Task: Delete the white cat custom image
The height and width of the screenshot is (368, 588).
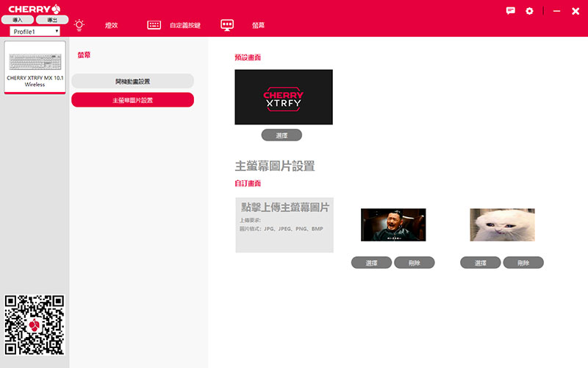Action: point(523,263)
